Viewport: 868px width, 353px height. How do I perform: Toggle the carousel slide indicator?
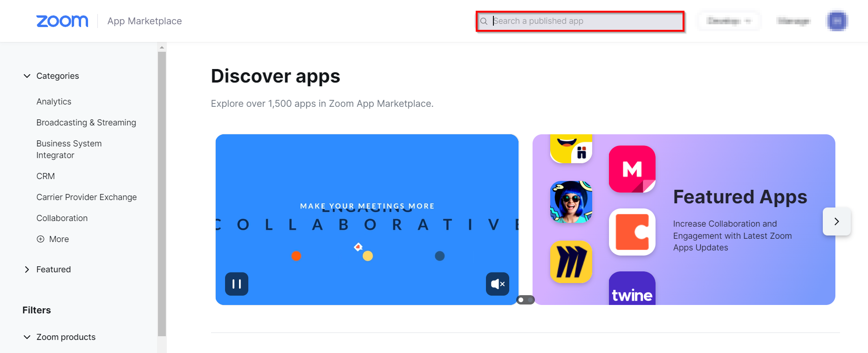525,300
